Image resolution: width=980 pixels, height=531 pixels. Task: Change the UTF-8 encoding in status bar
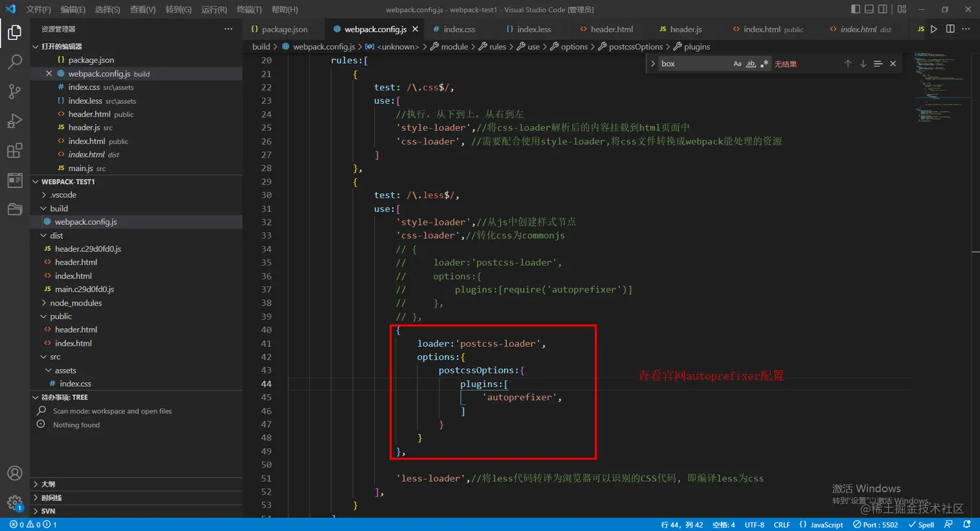754,525
